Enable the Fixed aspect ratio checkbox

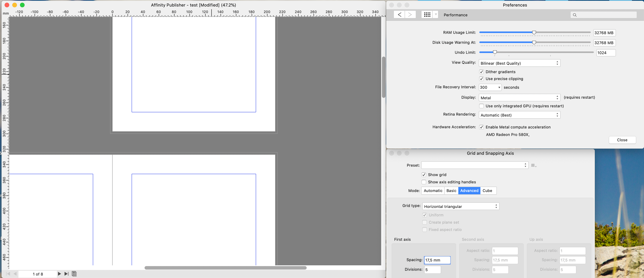pos(425,230)
